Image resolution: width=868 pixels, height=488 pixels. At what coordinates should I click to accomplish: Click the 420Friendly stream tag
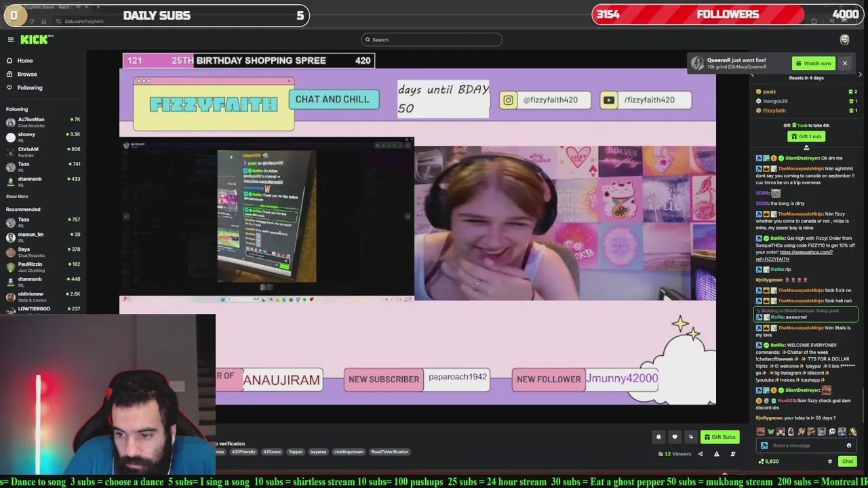243,452
